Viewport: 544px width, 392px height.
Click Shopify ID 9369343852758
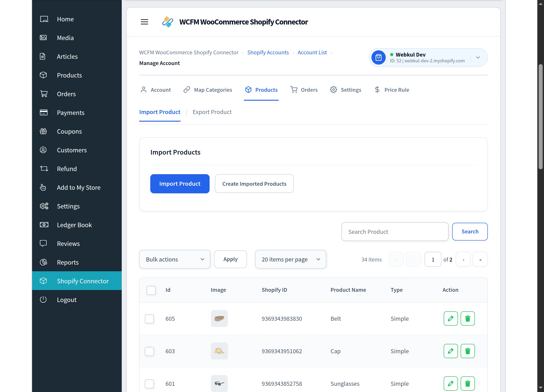282,384
